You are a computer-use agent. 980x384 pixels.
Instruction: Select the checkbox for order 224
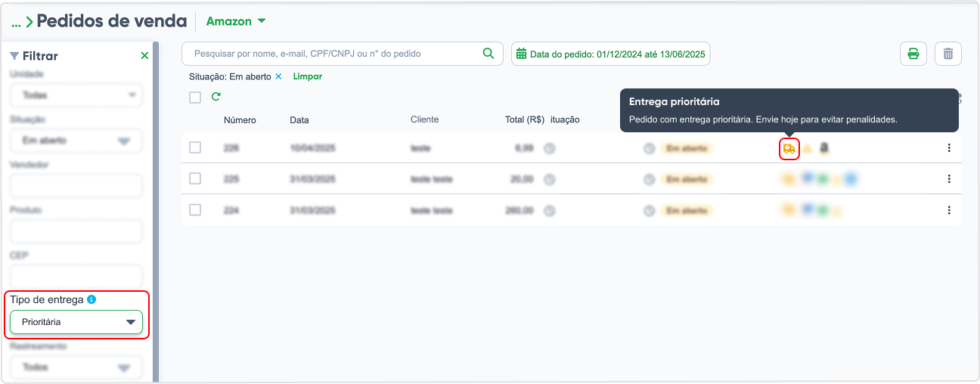tap(195, 210)
